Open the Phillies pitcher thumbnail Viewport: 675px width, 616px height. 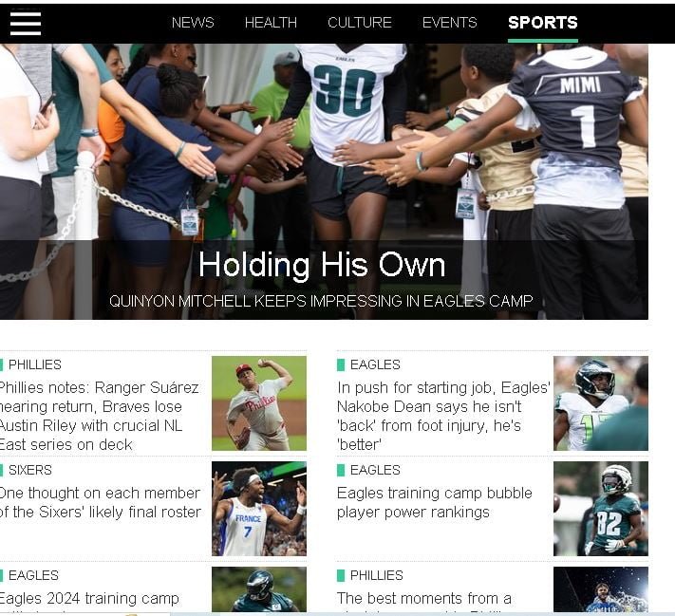coord(259,403)
